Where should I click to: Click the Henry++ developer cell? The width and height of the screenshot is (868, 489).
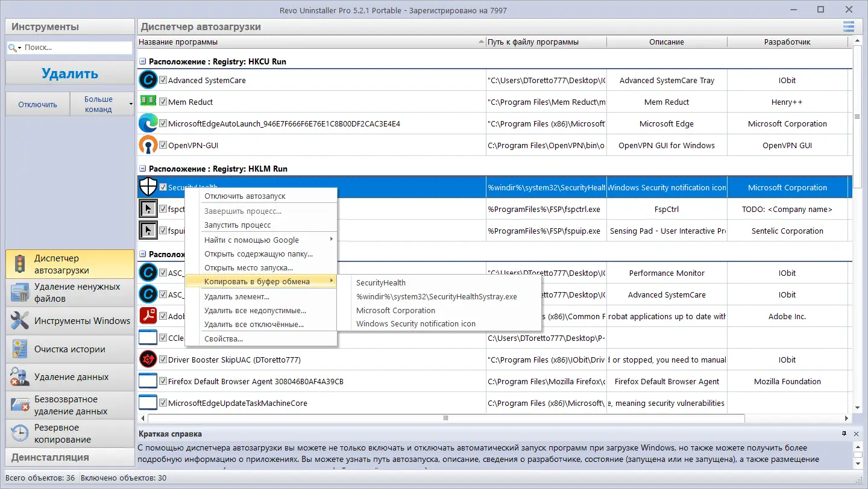tap(787, 102)
